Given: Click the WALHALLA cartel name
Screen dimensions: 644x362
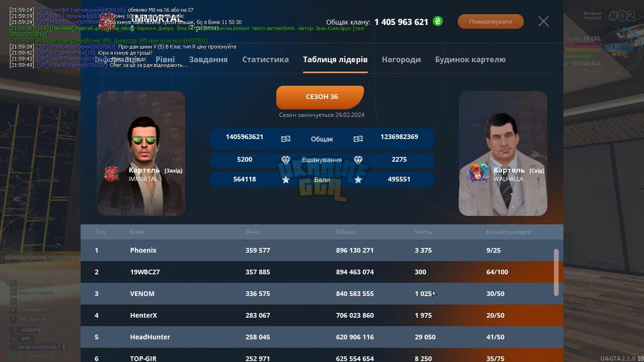Looking at the screenshot, I should 508,179.
